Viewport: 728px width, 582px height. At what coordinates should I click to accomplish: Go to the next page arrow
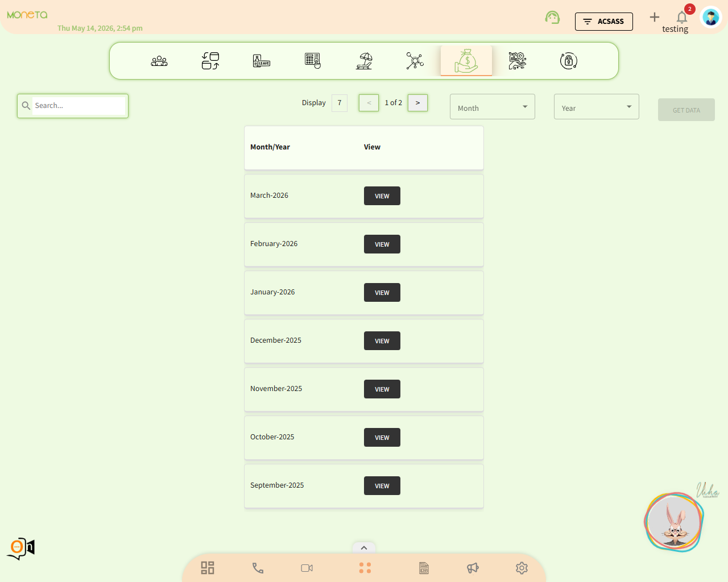[x=417, y=103]
